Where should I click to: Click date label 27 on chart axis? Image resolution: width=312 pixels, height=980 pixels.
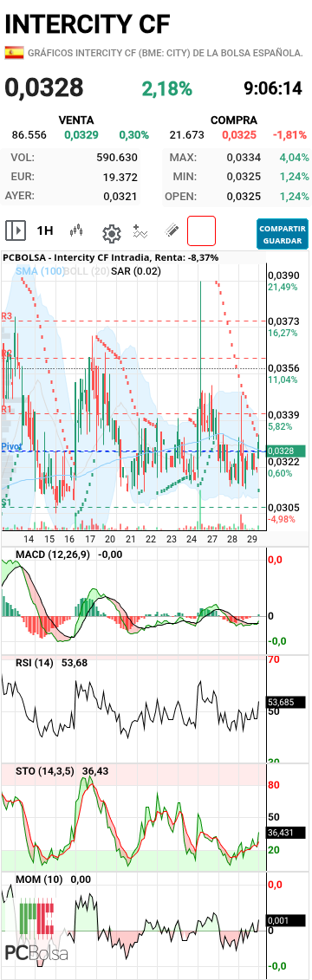[212, 539]
